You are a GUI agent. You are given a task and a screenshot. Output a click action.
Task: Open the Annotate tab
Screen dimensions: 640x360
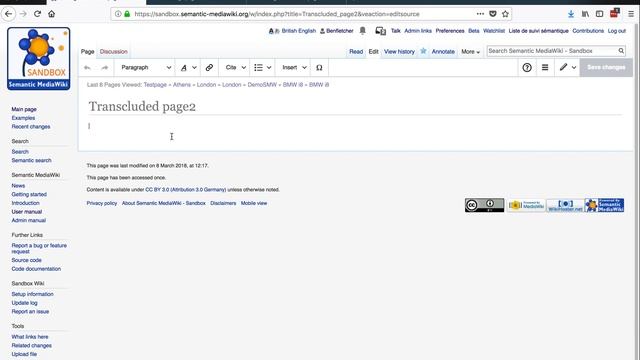coord(443,51)
